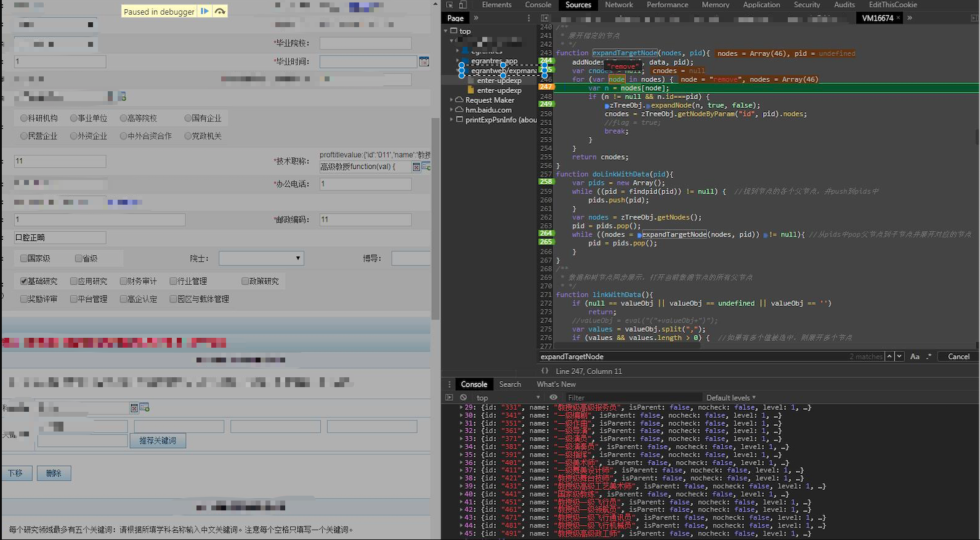
Task: Jump to previous search match arrow
Action: coord(889,356)
